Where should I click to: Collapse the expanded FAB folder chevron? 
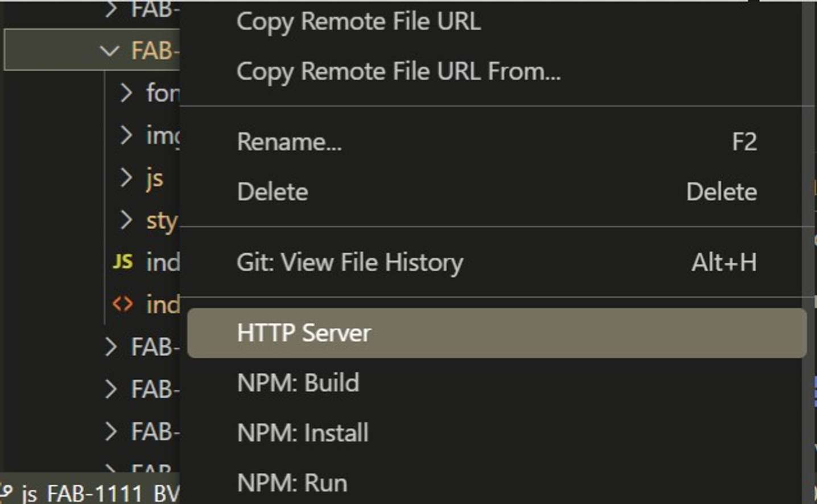(109, 51)
